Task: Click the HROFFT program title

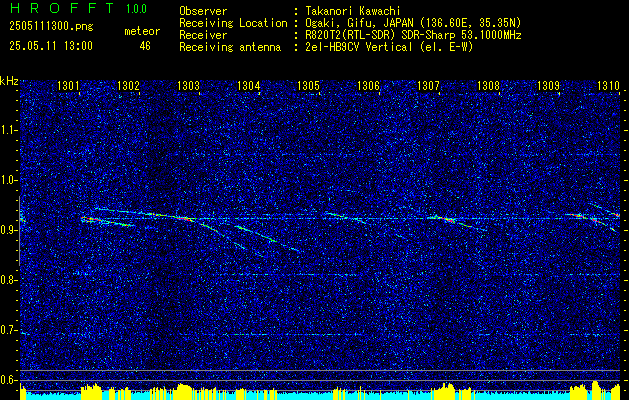Action: [x=62, y=8]
